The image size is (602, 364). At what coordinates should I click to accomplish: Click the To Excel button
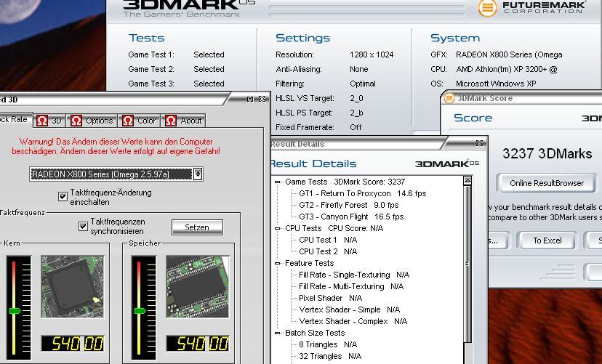coord(547,240)
